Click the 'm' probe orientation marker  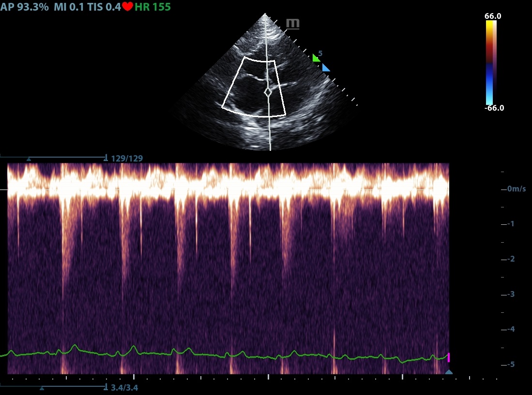coord(293,23)
